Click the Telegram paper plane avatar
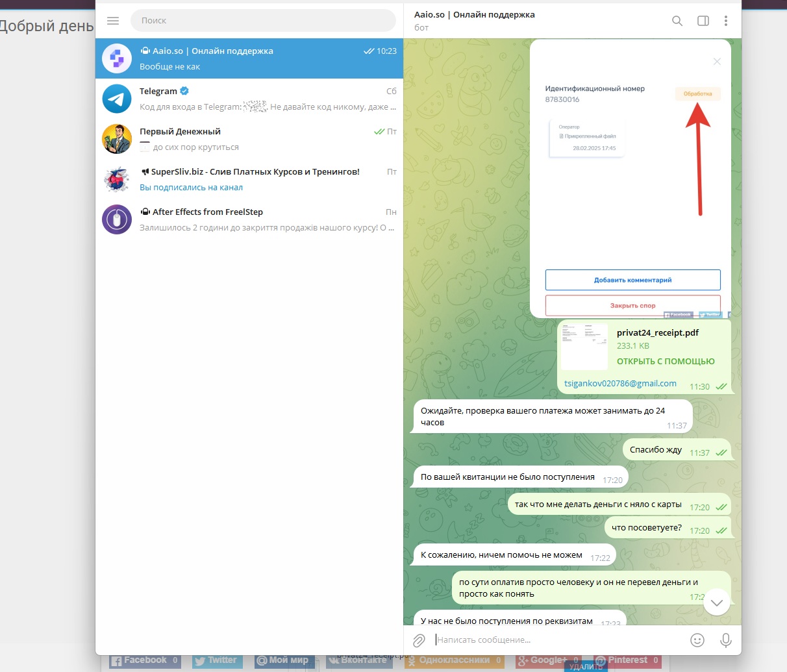The width and height of the screenshot is (787, 672). coord(117,99)
